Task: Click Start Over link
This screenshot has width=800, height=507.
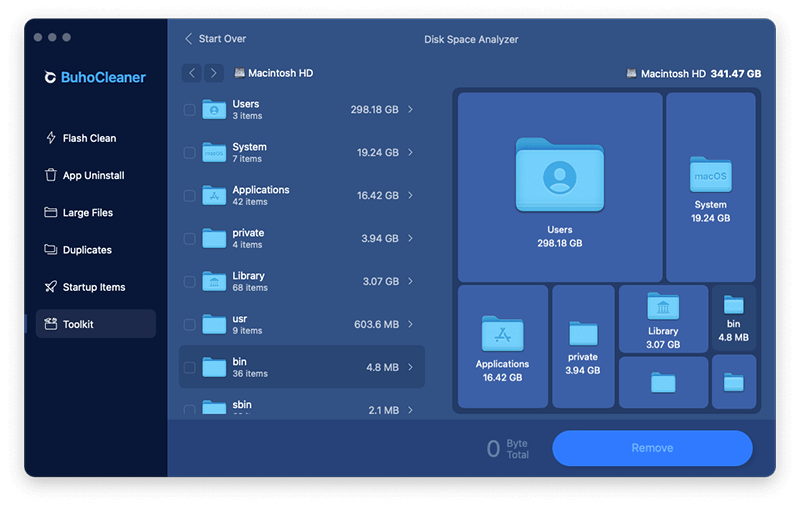Action: pos(215,39)
